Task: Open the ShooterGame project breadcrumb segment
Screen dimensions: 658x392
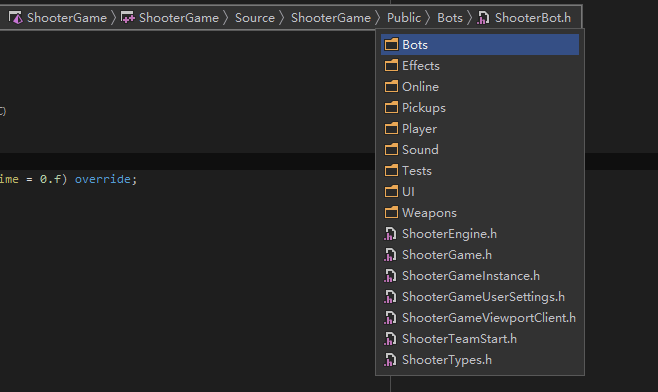Action: point(179,18)
